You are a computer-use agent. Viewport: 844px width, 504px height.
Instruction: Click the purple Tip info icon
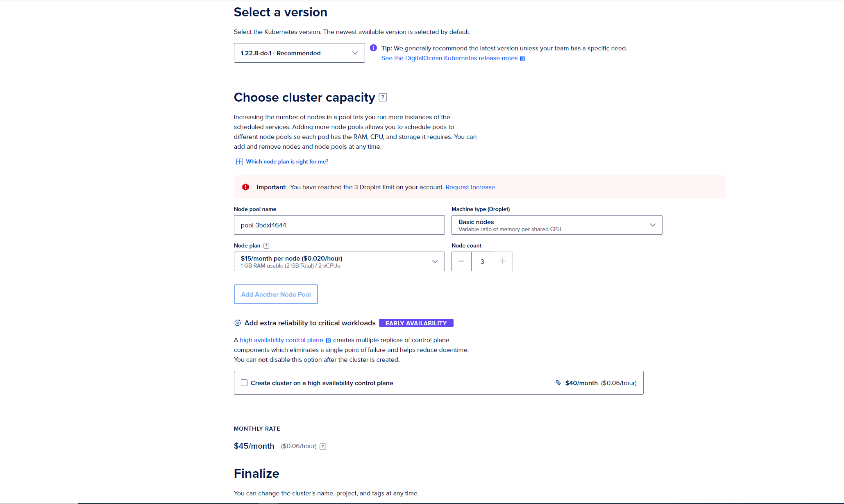[373, 48]
